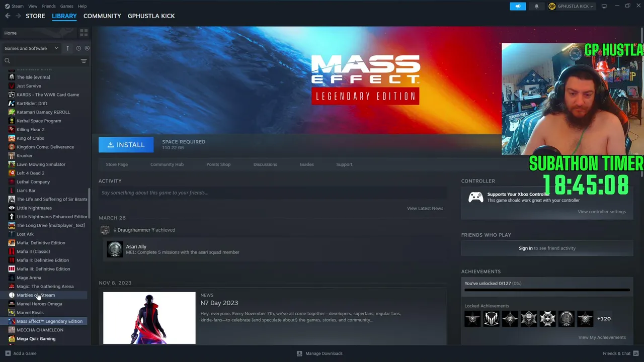The image size is (644, 362).
Task: Open View My Achievements
Action: [602, 337]
